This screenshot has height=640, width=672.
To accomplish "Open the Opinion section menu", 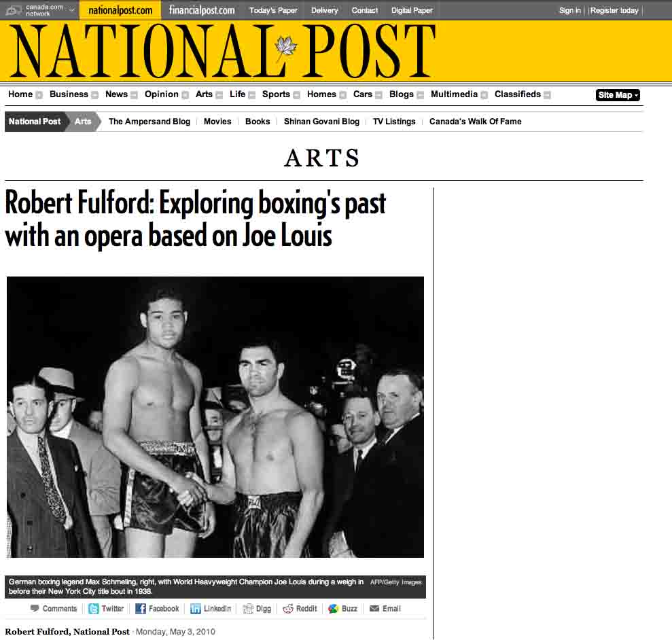I will (x=161, y=94).
